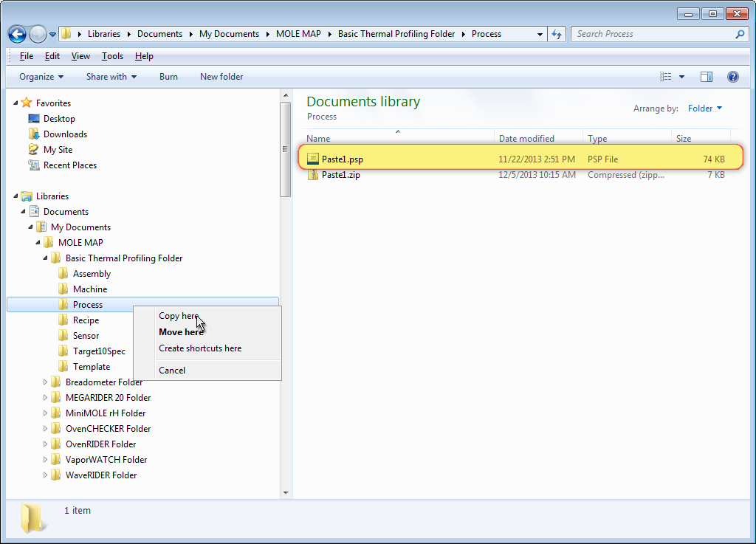The width and height of the screenshot is (756, 544).
Task: Open Desktop in Favorites
Action: click(x=59, y=119)
